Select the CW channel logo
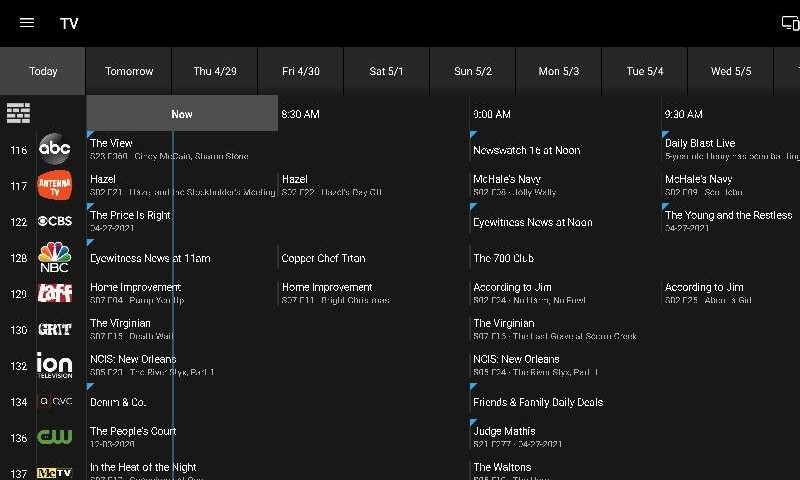 click(55, 437)
